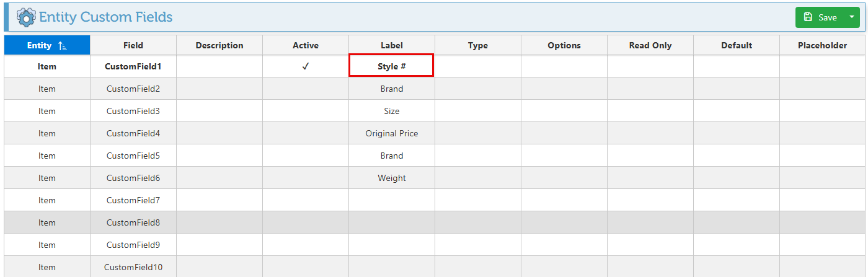Click the Placeholder column header

coord(822,45)
